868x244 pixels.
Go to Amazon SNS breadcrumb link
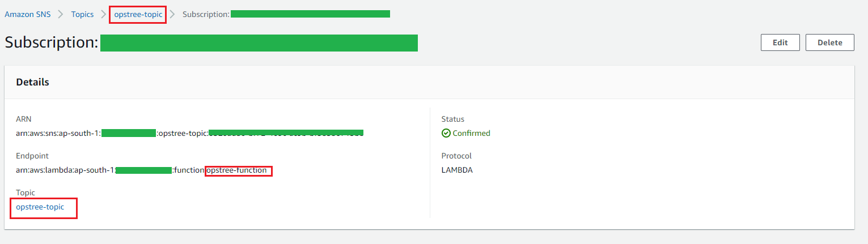[27, 14]
